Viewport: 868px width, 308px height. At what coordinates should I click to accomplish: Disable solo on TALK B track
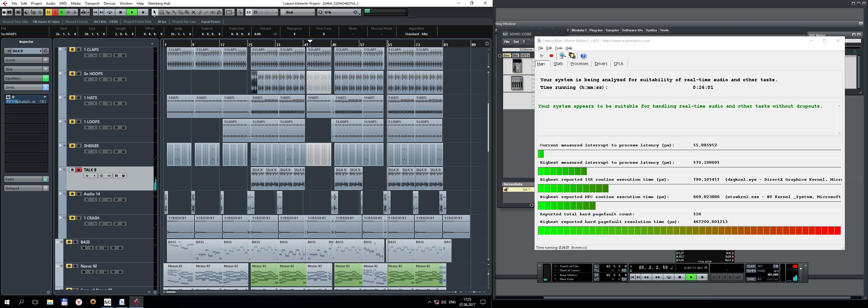(79, 170)
